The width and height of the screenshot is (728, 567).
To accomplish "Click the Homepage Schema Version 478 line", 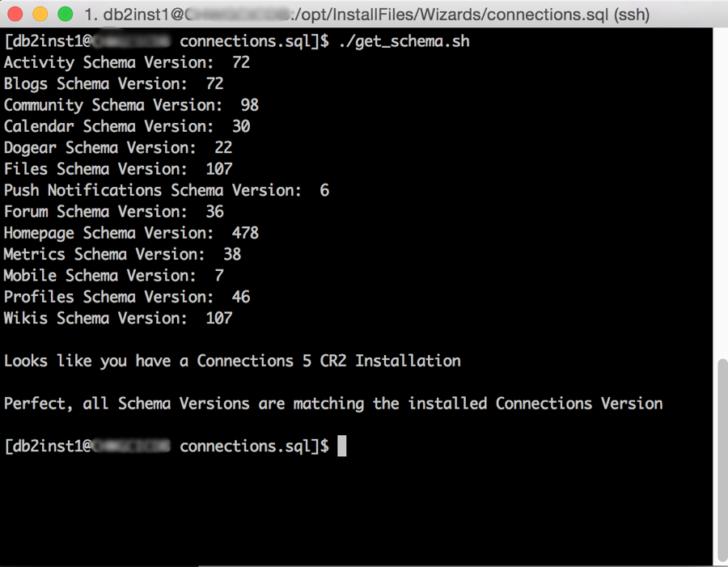I will pos(131,233).
